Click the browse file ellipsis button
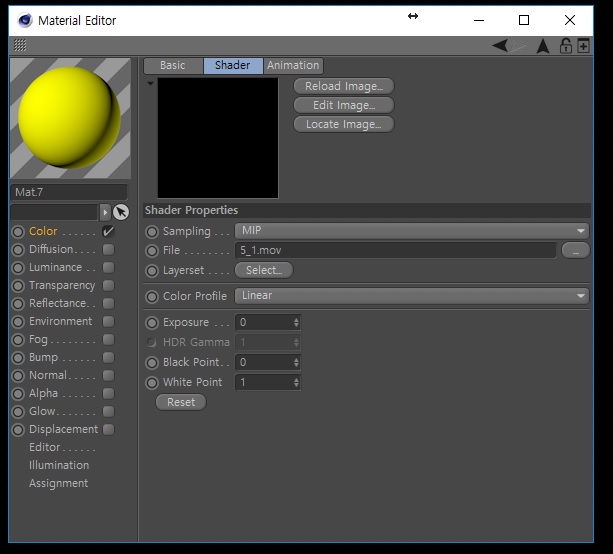 575,251
